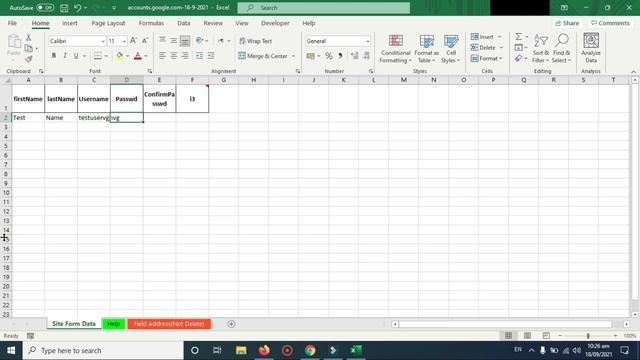Toggle Underline formatting

(76, 56)
